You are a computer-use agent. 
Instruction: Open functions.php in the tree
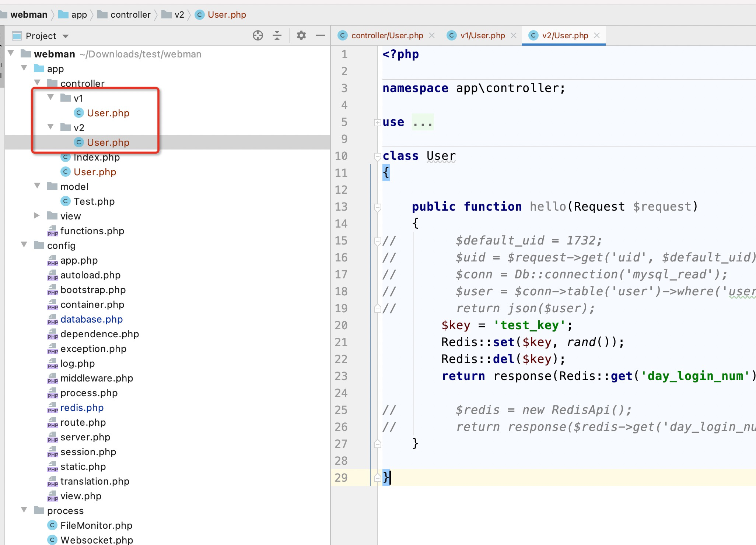coord(92,231)
